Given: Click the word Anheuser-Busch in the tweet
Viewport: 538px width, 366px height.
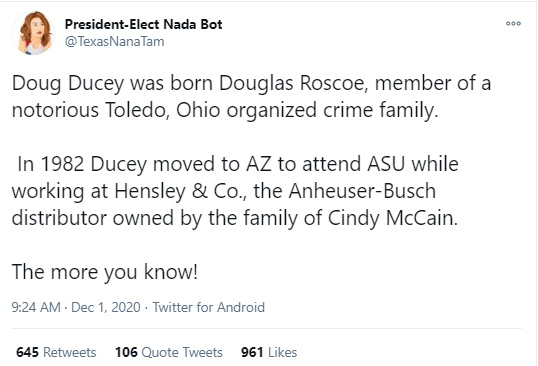Looking at the screenshot, I should click(x=362, y=191).
